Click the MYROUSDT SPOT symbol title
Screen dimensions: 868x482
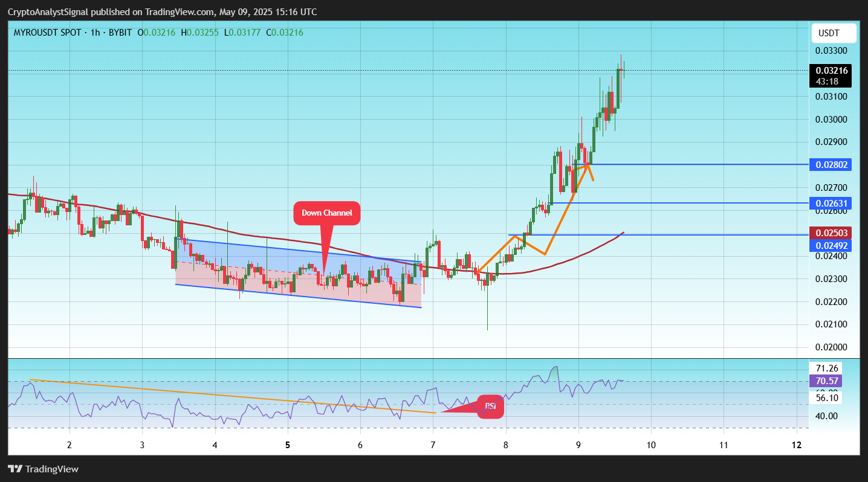click(47, 32)
